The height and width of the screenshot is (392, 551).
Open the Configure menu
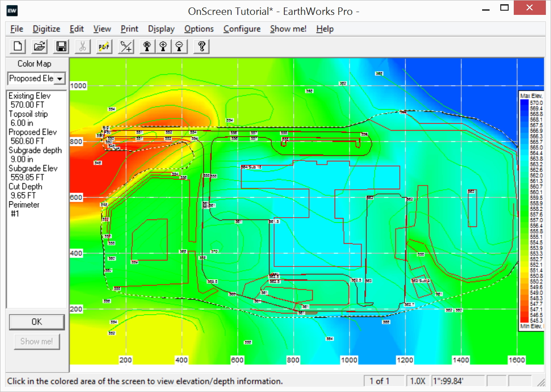pyautogui.click(x=242, y=29)
